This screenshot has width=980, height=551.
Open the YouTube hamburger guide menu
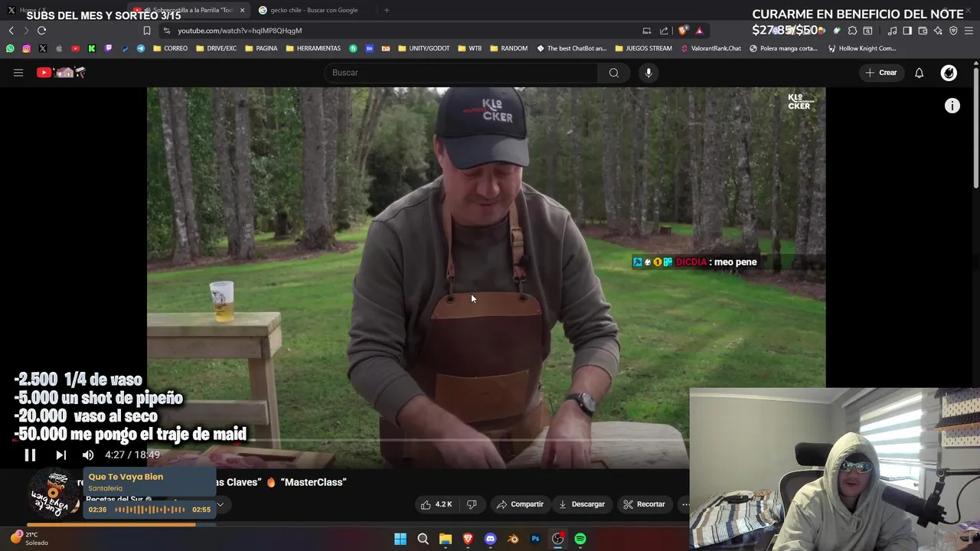coord(18,73)
